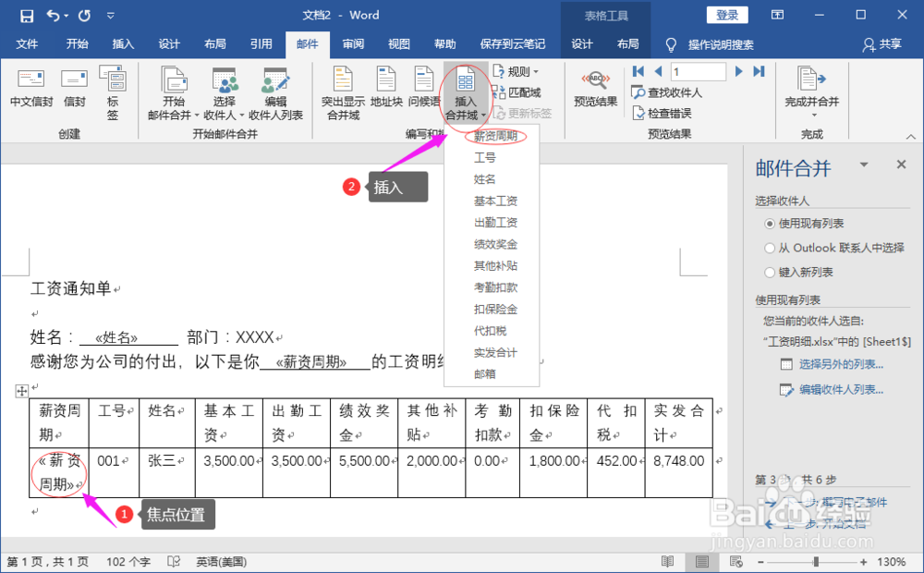Open the 完成并合并 dropdown

[812, 92]
